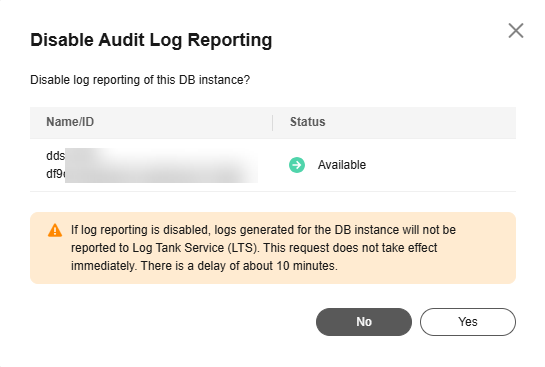Viewport: 545px width, 367px height.
Task: Click the orange warning triangle icon
Action: (55, 230)
